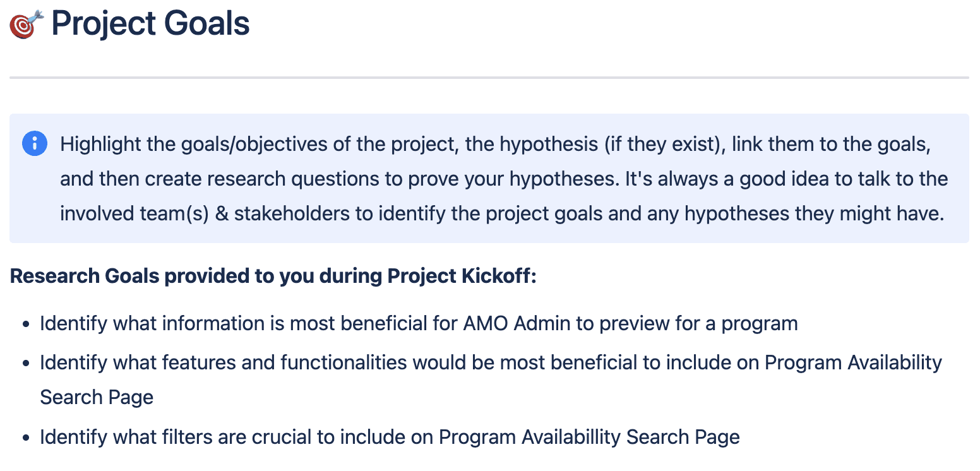Click the Project Goals heading
The width and height of the screenshot is (980, 471).
(150, 23)
